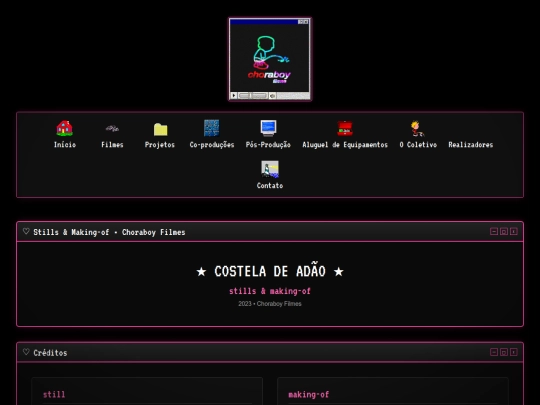The height and width of the screenshot is (405, 540).
Task: Close the Stills & Making-of panel
Action: pyautogui.click(x=514, y=231)
